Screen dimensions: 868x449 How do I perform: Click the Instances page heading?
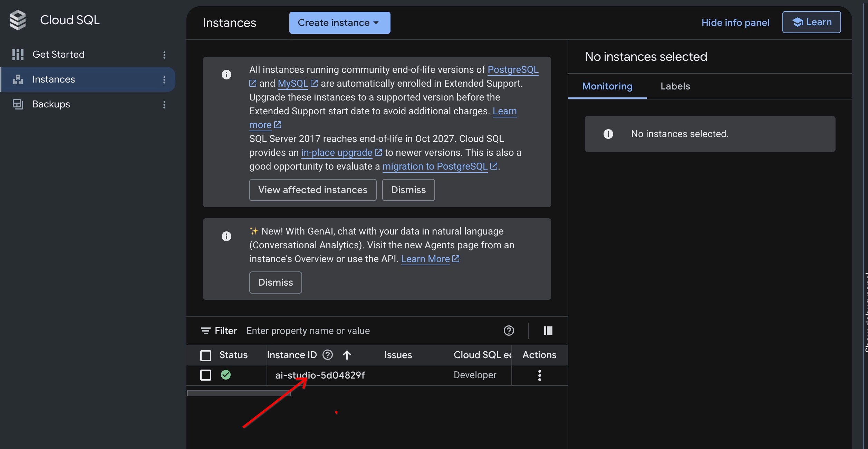pos(230,23)
